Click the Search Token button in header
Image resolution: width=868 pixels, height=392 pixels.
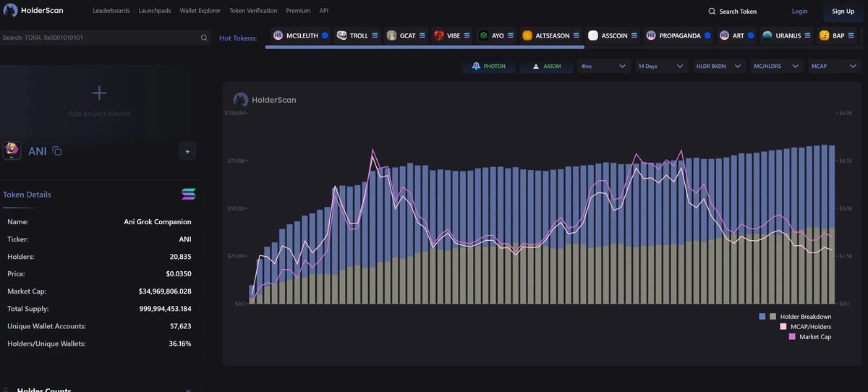pos(733,12)
